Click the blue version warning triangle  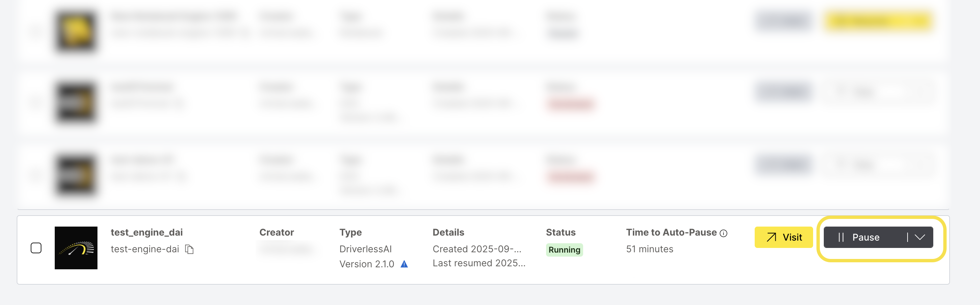point(404,264)
